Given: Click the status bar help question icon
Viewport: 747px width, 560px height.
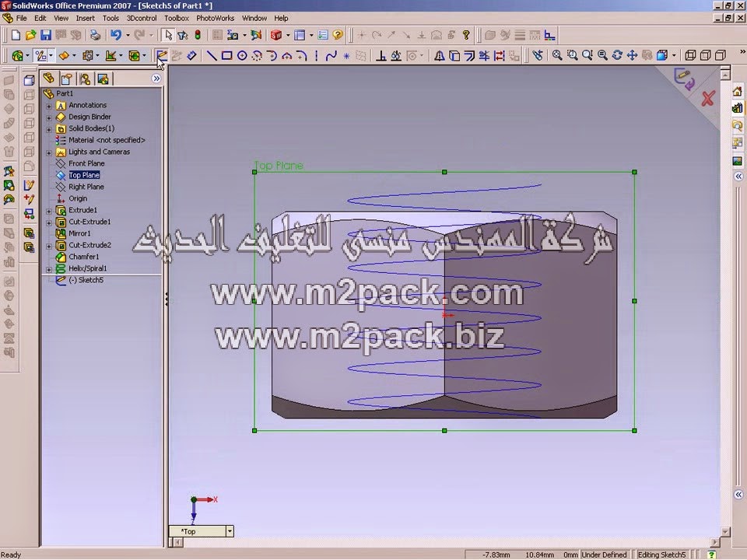Looking at the screenshot, I should point(711,555).
